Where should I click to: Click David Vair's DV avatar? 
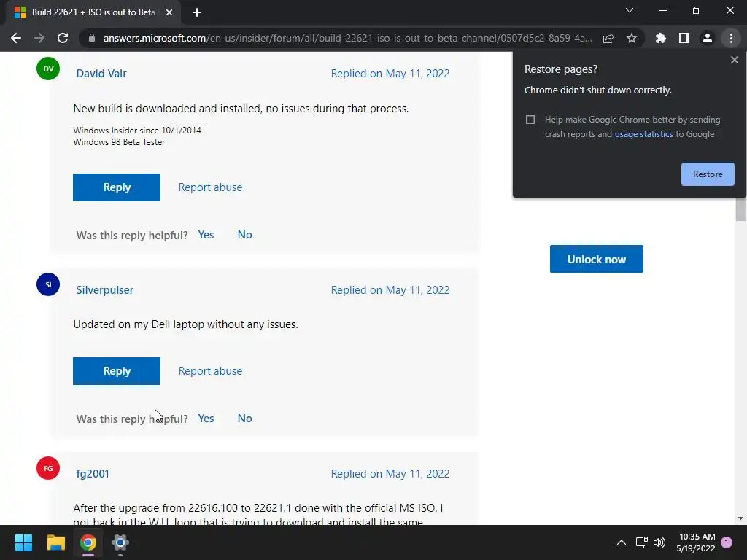coord(48,69)
